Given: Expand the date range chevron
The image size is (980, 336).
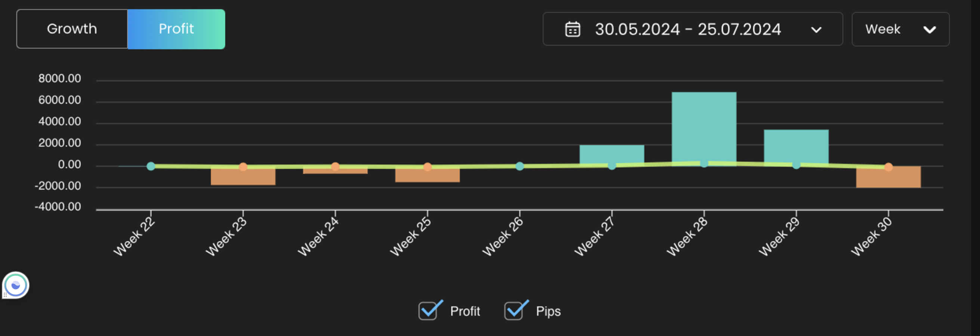Looking at the screenshot, I should (816, 30).
